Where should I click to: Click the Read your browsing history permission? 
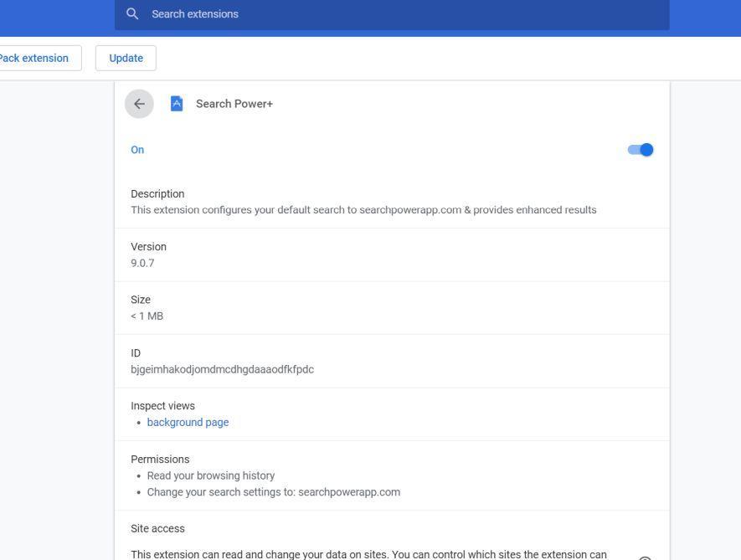pyautogui.click(x=210, y=475)
